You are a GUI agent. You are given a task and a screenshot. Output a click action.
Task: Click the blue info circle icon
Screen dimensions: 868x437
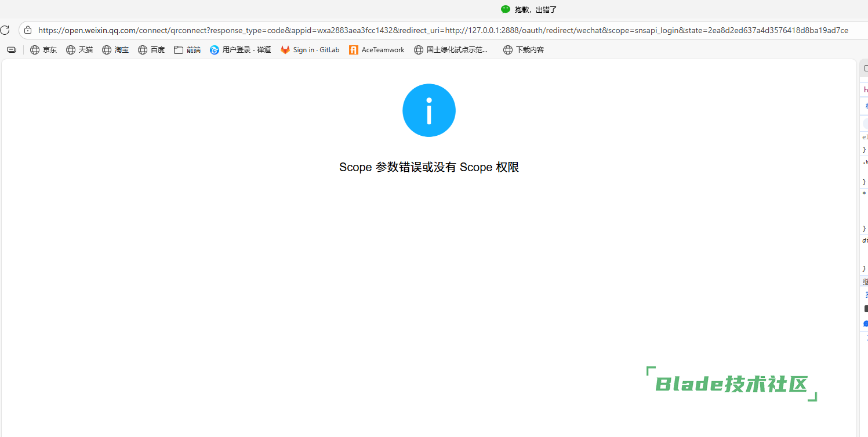coord(429,110)
